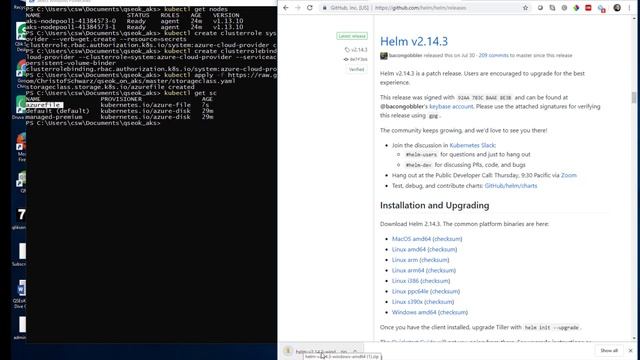Click 'managed-premium' row in PowerShell output
This screenshot has width=640, height=360.
119,117
